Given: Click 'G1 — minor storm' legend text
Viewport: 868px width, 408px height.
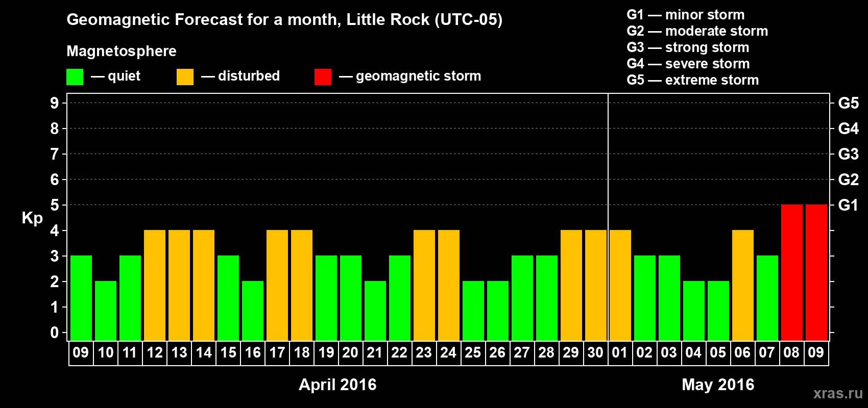Looking at the screenshot, I should 685,15.
